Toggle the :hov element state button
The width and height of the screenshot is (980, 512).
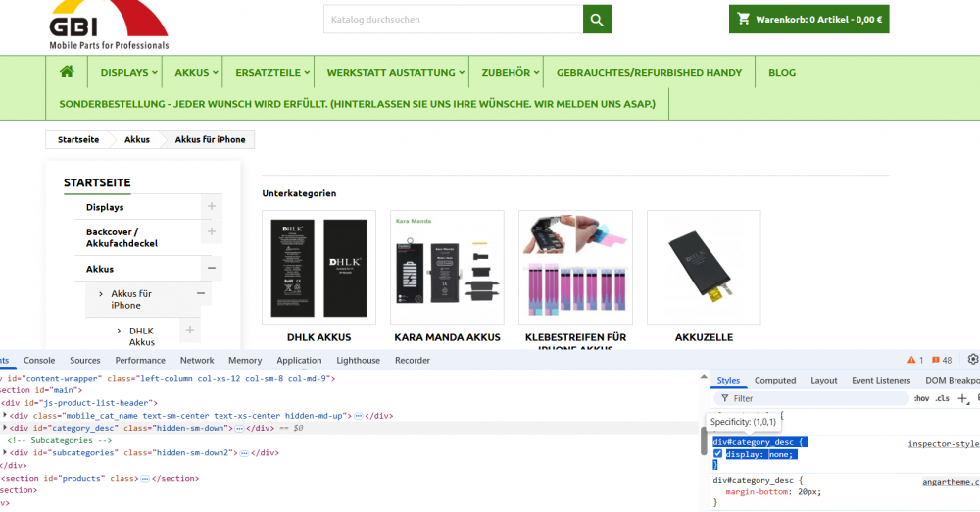click(x=921, y=398)
